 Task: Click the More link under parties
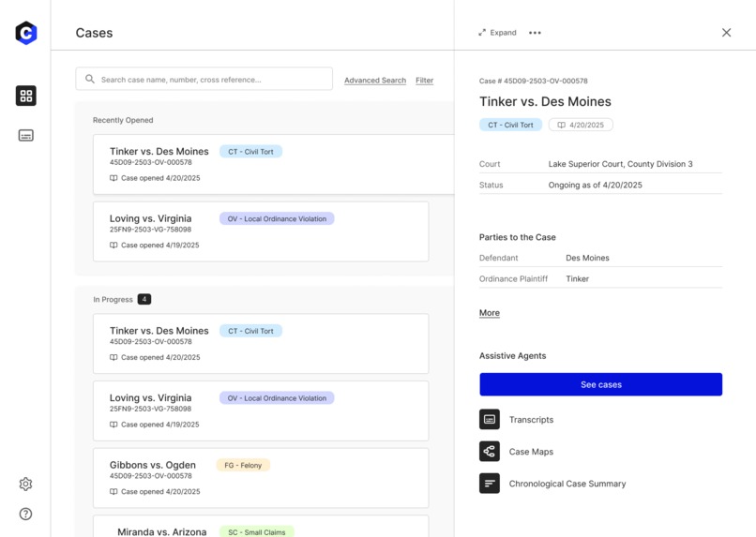tap(490, 313)
